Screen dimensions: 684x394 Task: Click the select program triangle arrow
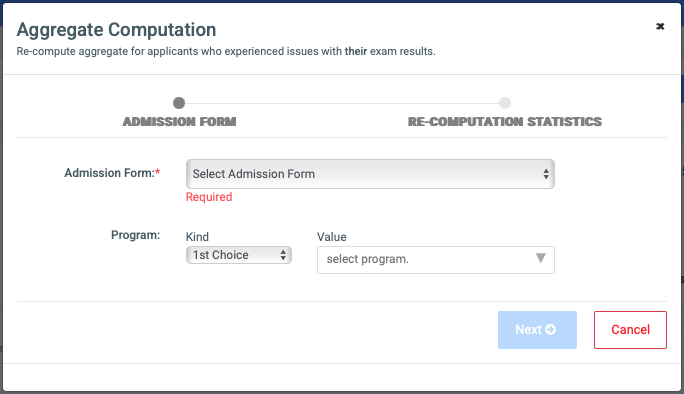coord(540,258)
